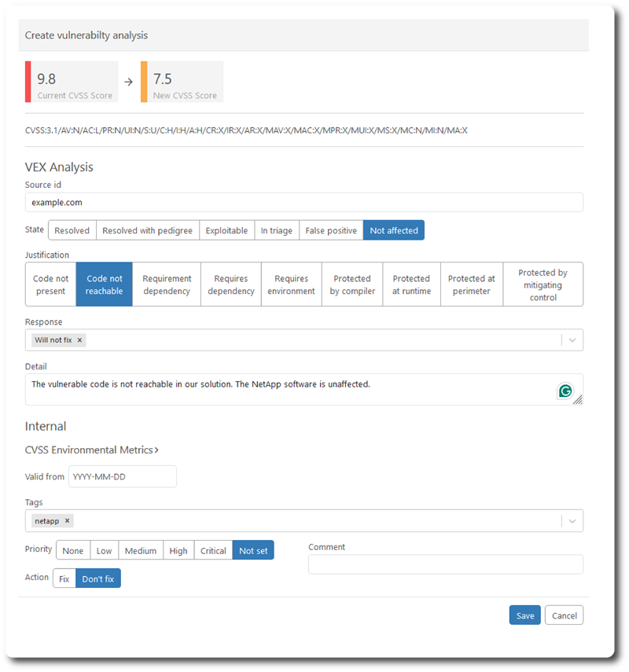Click the Source id input field
The width and height of the screenshot is (629, 672).
tap(303, 202)
